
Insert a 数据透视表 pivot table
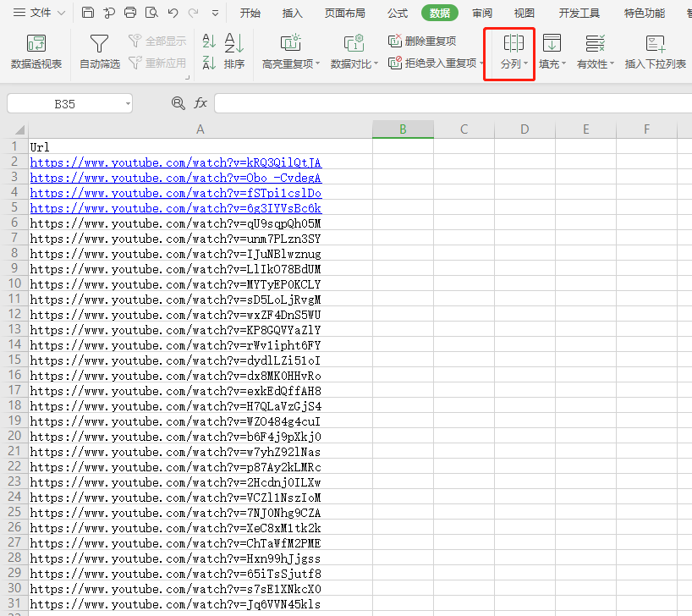[36, 52]
